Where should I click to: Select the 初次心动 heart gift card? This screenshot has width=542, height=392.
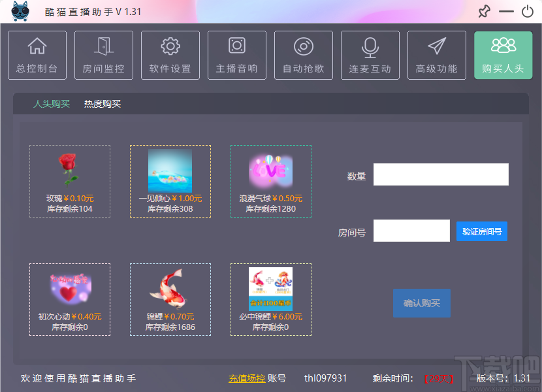pyautogui.click(x=70, y=300)
